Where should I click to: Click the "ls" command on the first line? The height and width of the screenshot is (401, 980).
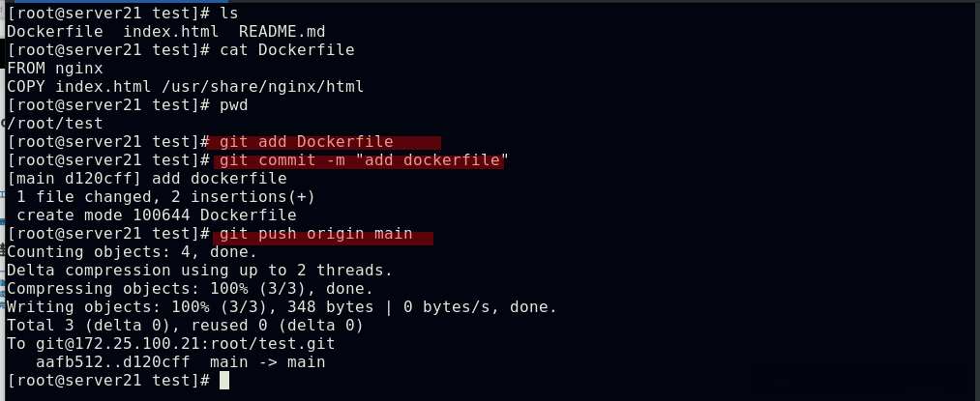[229, 14]
